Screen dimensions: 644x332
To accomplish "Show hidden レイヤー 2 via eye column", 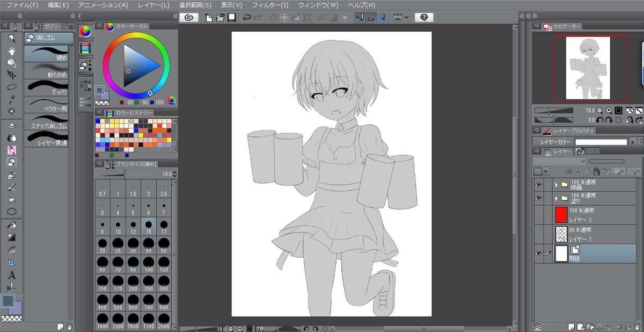I will [538, 215].
